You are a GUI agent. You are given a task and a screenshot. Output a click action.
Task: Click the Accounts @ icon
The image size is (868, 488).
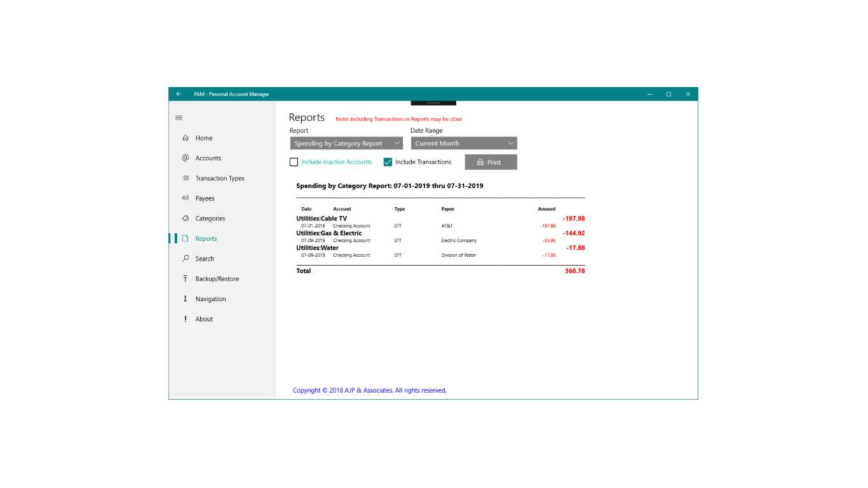click(186, 158)
